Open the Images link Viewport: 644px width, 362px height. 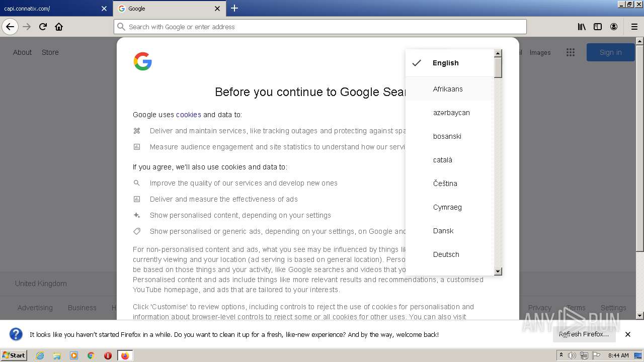[540, 52]
